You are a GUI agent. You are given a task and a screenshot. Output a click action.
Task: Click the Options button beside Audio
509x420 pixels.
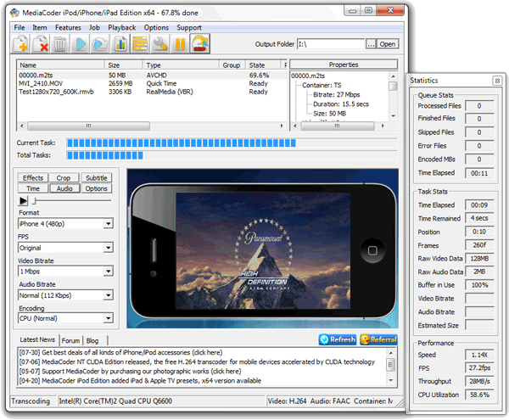[x=97, y=188]
